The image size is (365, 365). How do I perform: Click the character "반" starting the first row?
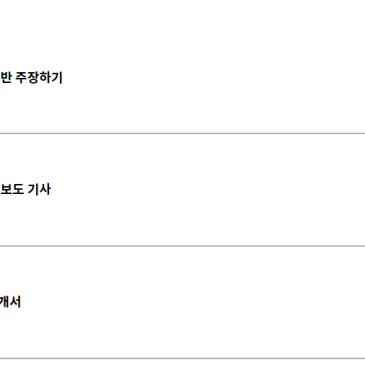coord(6,78)
